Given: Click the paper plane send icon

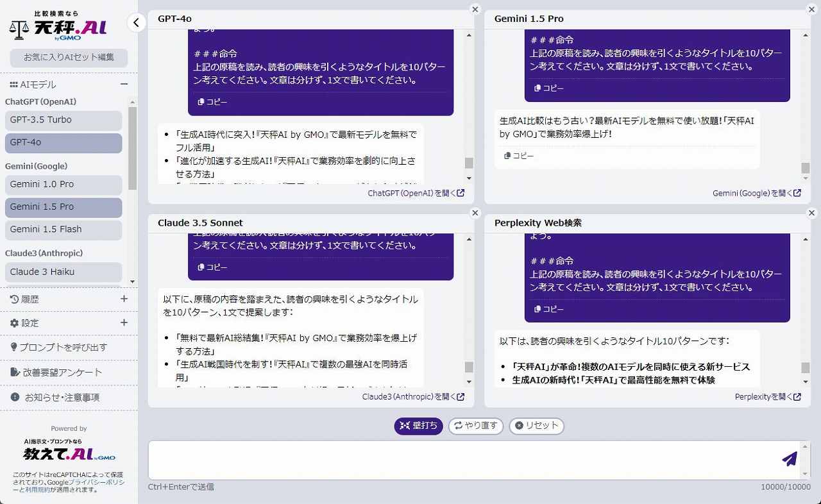Looking at the screenshot, I should (790, 459).
